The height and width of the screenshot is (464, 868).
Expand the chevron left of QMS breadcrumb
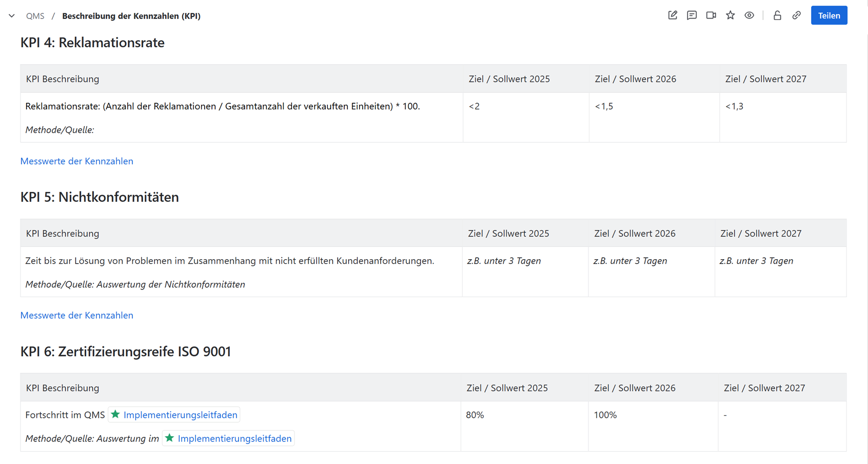point(12,16)
